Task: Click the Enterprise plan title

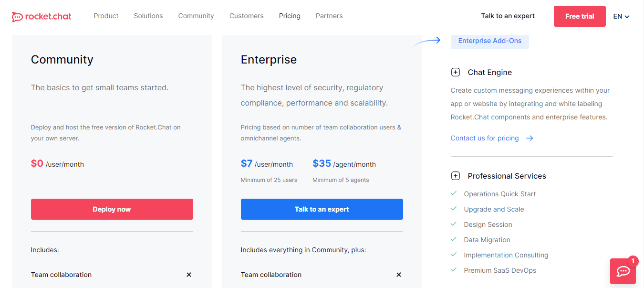Action: click(x=269, y=60)
